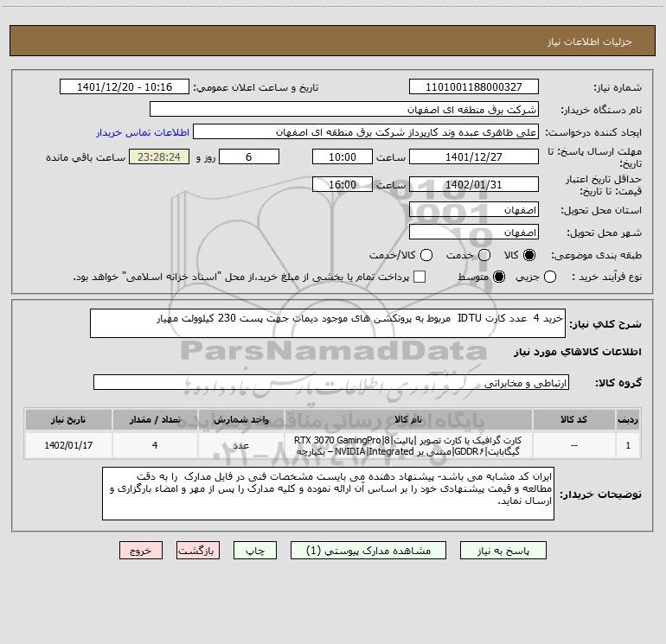Click the announcement date field 1401/12/20 - 10:16
Viewport: 666px width, 644px height.
[125, 87]
